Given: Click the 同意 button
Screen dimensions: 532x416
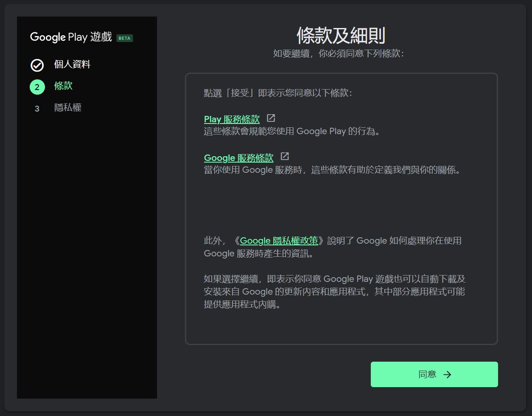Looking at the screenshot, I should (x=434, y=374).
